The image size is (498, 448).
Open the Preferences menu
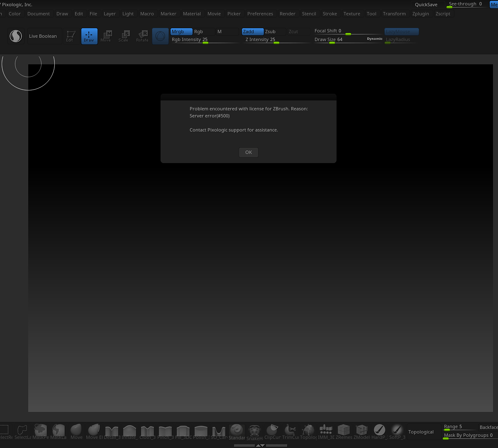(260, 14)
